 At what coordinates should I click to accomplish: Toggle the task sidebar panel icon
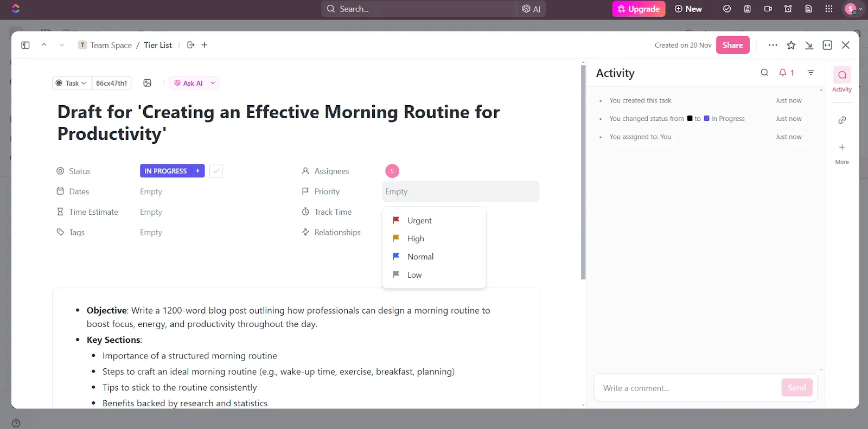tap(25, 45)
